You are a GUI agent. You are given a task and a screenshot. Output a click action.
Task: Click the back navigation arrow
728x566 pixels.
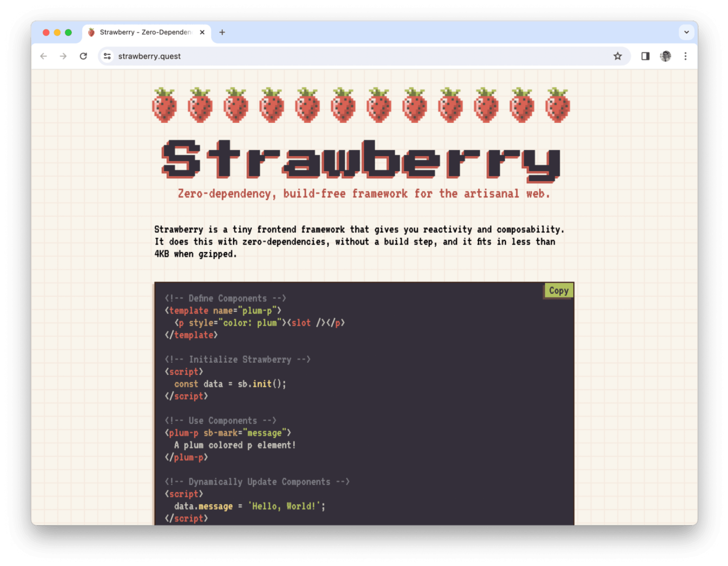click(44, 56)
